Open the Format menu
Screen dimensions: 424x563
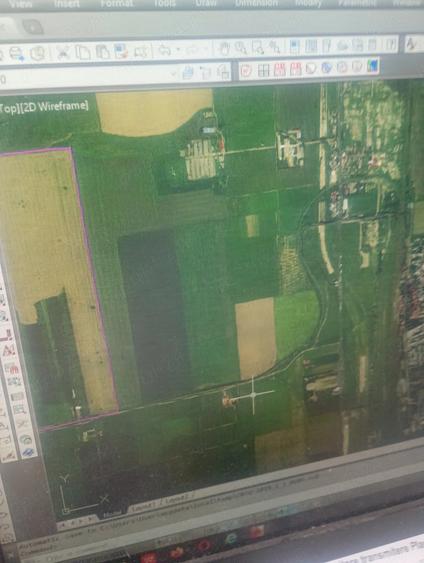(x=117, y=4)
